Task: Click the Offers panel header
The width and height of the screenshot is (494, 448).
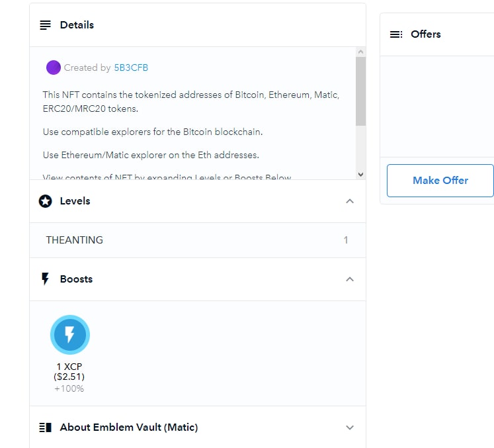Action: 437,34
